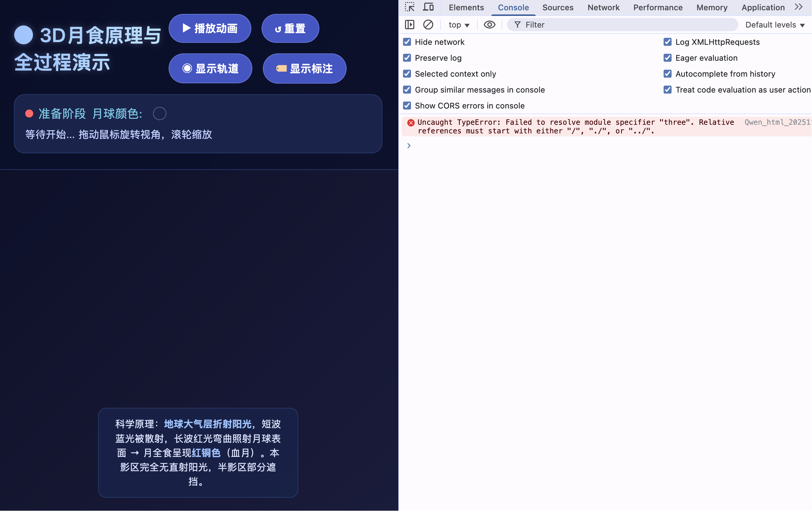Click the inspect element picker icon
Screen dimensions: 812x511
tap(410, 7)
